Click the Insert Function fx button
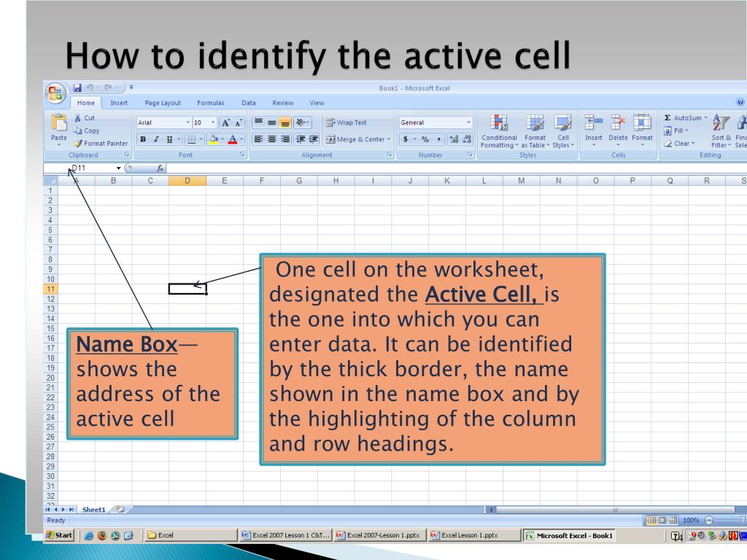 pos(160,168)
